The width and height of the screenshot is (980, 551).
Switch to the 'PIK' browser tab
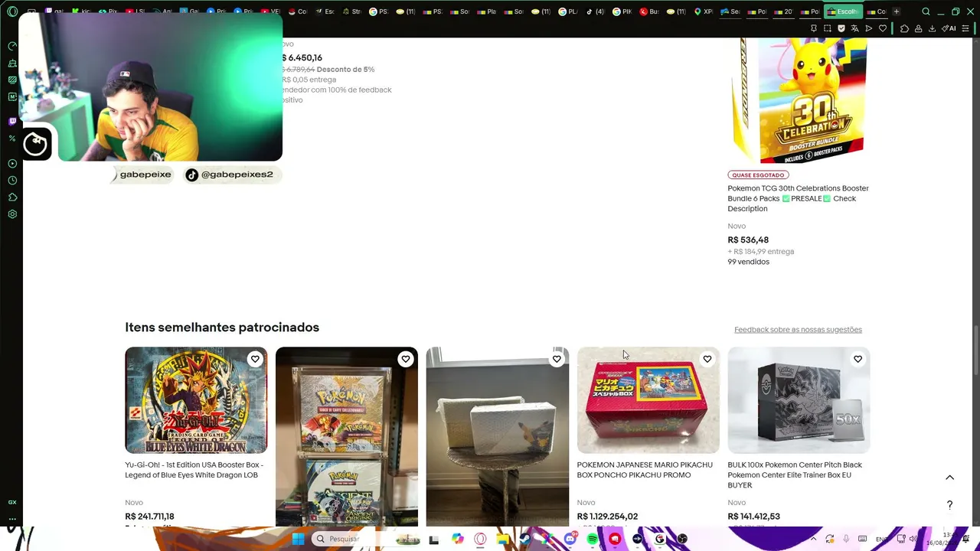[x=622, y=11]
